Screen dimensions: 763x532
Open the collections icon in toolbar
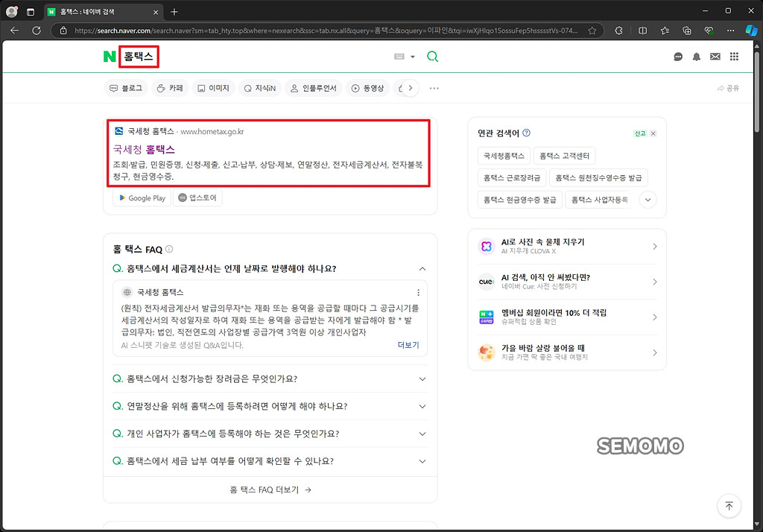686,31
